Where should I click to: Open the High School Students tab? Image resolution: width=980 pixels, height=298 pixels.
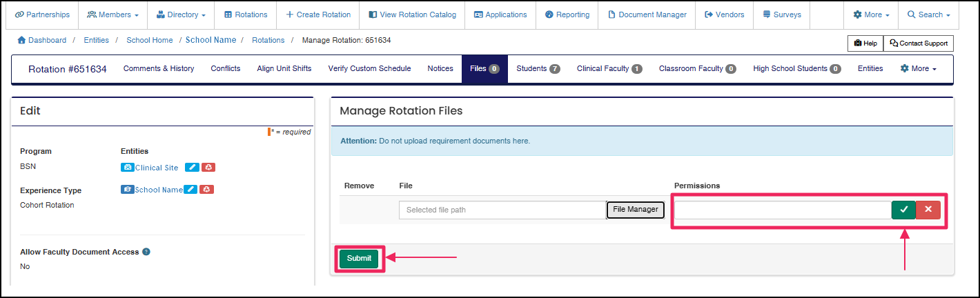(x=797, y=69)
